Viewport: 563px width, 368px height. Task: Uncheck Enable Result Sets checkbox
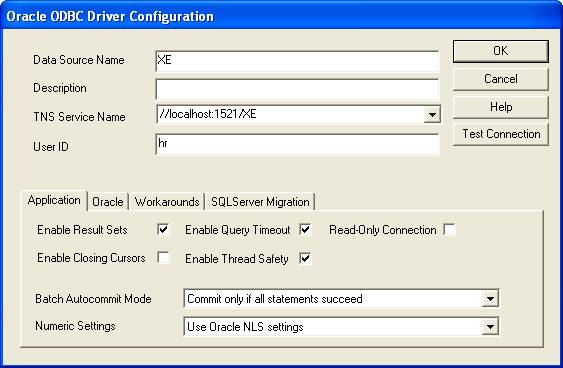[163, 229]
